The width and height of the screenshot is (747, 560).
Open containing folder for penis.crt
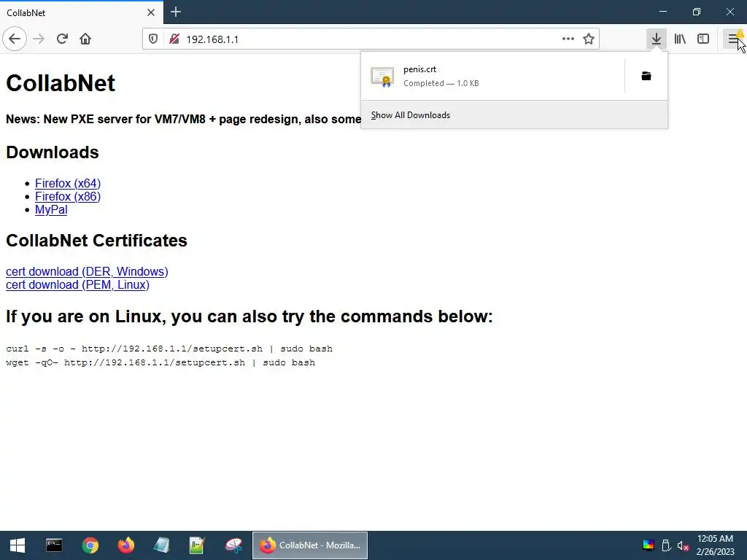coord(646,76)
